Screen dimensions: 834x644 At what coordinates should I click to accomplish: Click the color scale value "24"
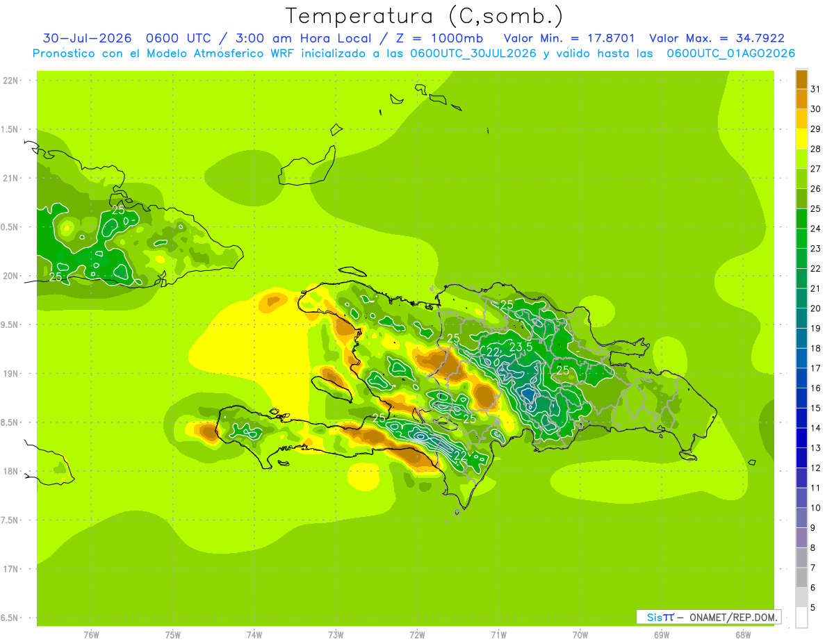(x=816, y=229)
